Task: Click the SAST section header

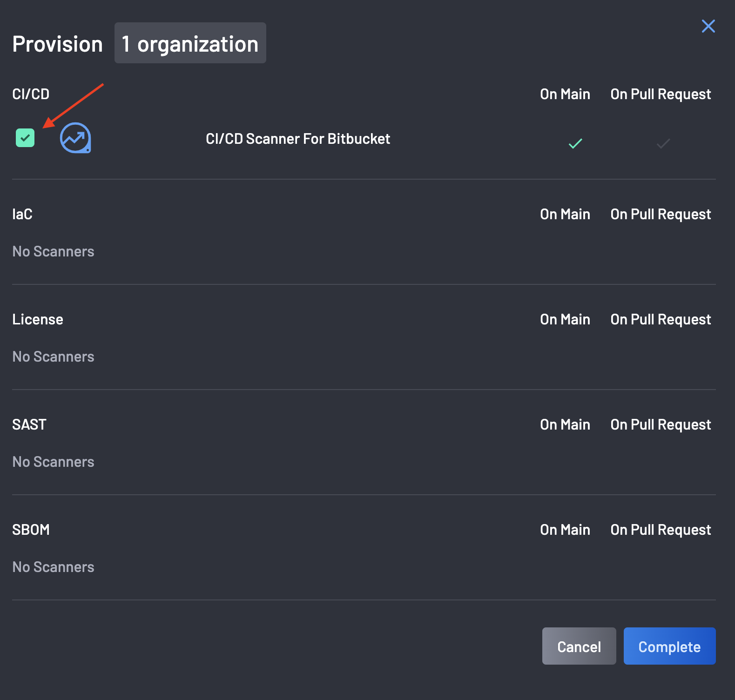Action: [x=29, y=424]
